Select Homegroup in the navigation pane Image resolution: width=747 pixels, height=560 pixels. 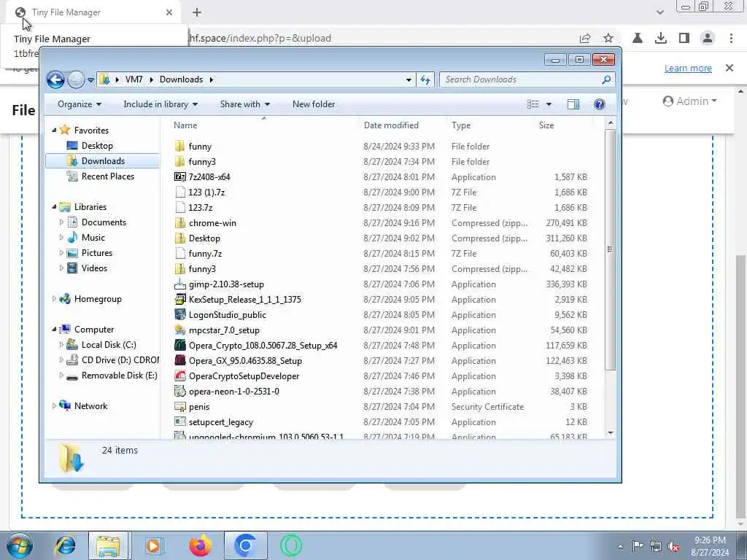[97, 299]
